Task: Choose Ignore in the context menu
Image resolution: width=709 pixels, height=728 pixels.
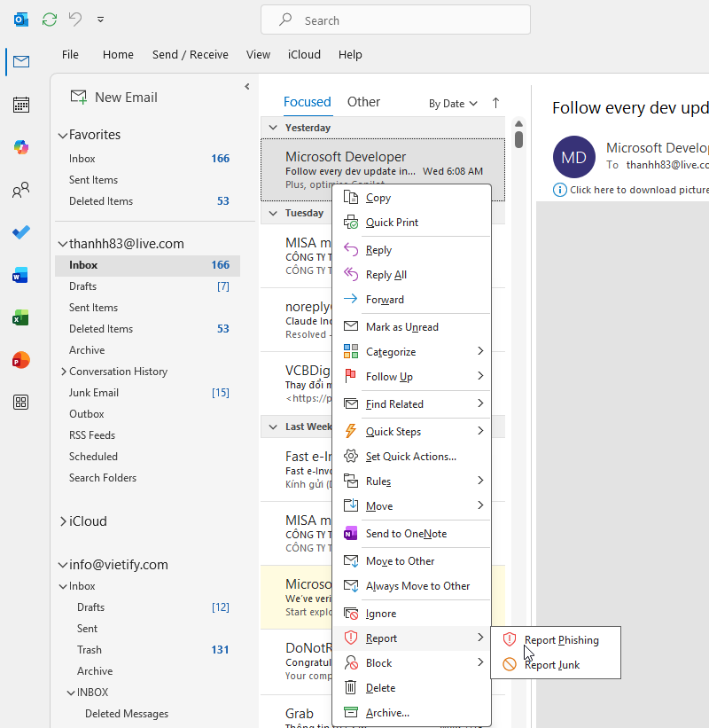Action: click(411, 614)
